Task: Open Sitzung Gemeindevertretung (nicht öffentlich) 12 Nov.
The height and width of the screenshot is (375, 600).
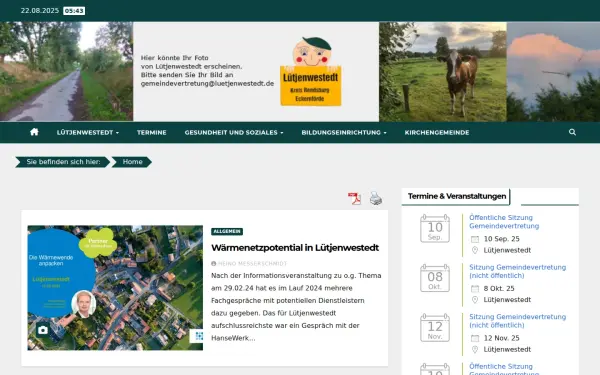Action: click(517, 321)
